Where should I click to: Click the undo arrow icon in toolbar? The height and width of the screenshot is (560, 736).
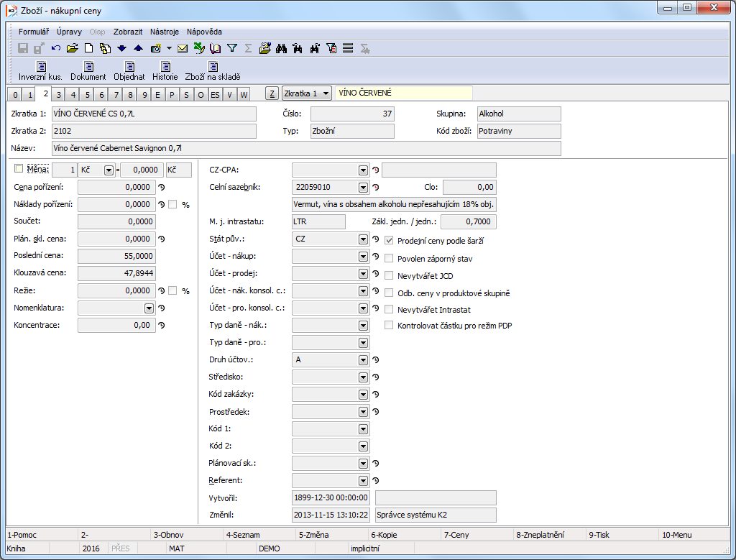(x=56, y=49)
